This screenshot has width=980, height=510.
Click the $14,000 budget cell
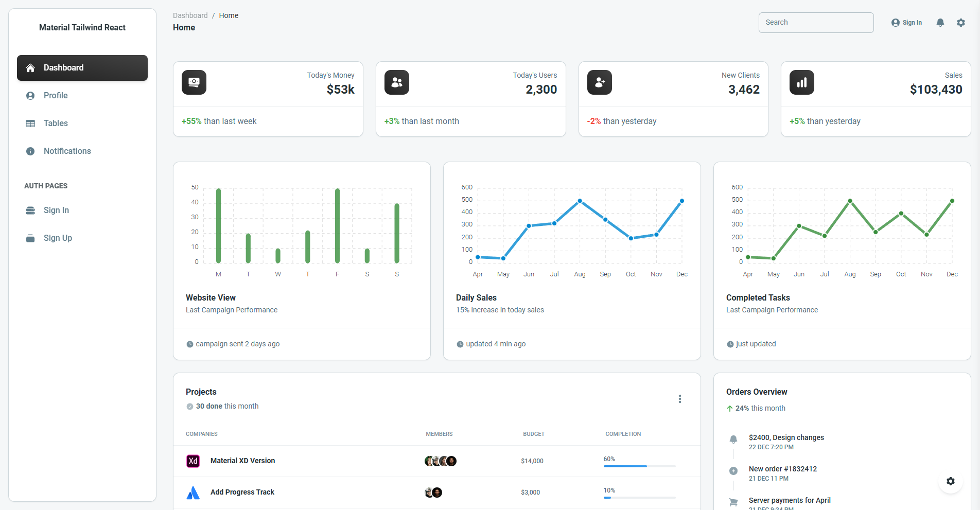tap(532, 461)
